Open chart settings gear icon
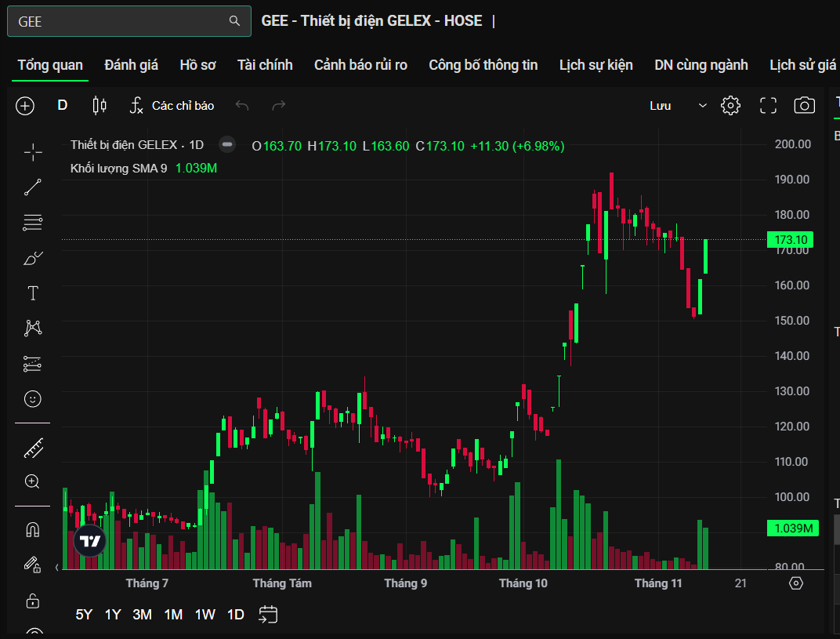 click(730, 106)
